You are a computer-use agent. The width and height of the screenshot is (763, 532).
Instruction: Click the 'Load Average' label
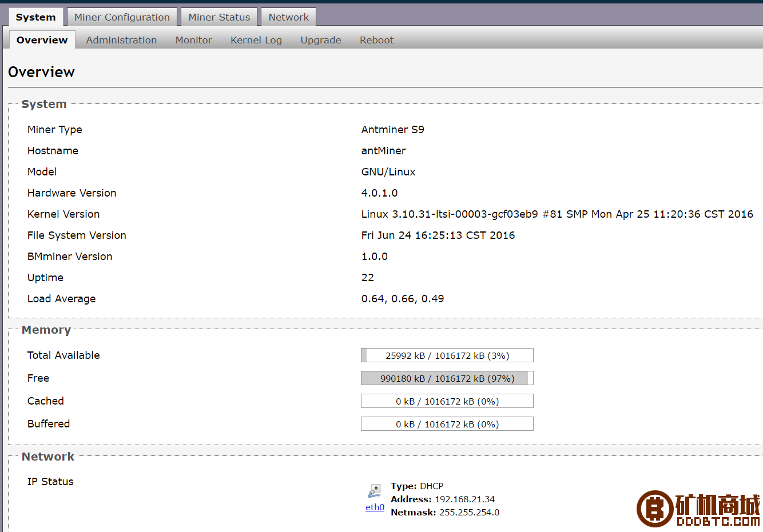click(62, 299)
